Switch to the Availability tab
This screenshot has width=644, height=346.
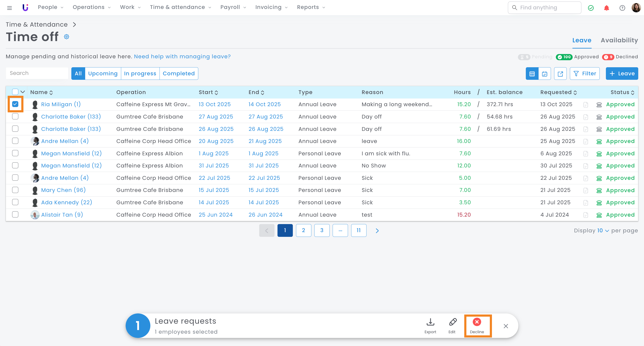(619, 40)
